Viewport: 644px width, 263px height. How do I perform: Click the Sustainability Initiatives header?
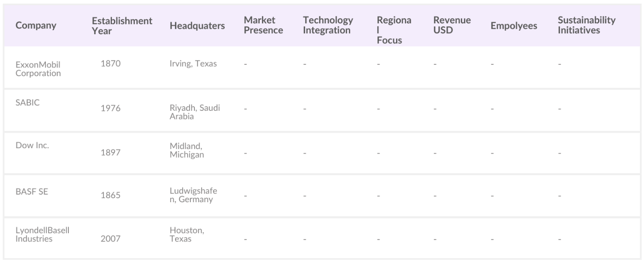coord(586,26)
